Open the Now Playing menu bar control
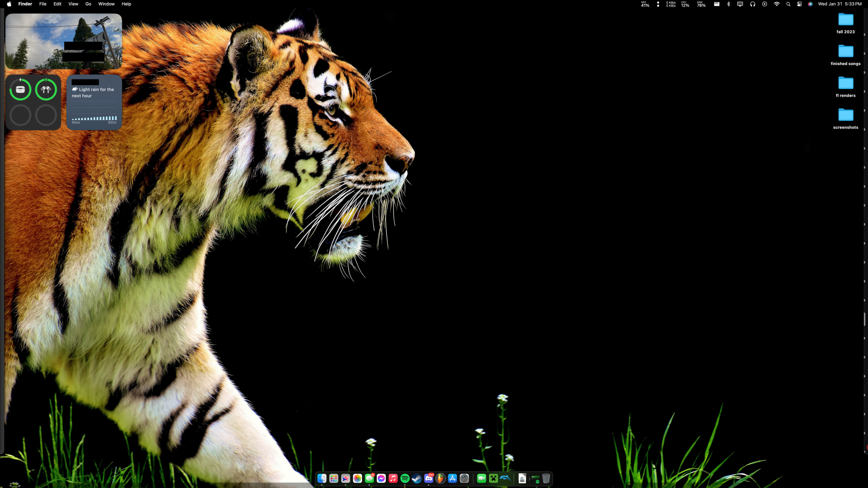This screenshot has height=488, width=868. tap(764, 4)
